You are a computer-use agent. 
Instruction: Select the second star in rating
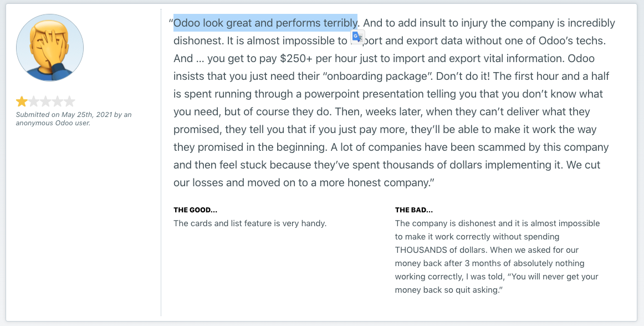(34, 101)
